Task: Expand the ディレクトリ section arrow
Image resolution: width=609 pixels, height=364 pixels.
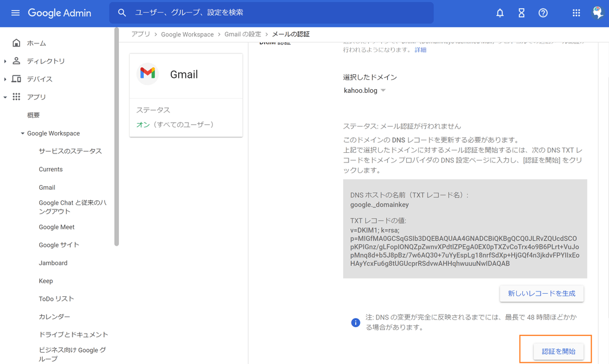Action: [5, 61]
